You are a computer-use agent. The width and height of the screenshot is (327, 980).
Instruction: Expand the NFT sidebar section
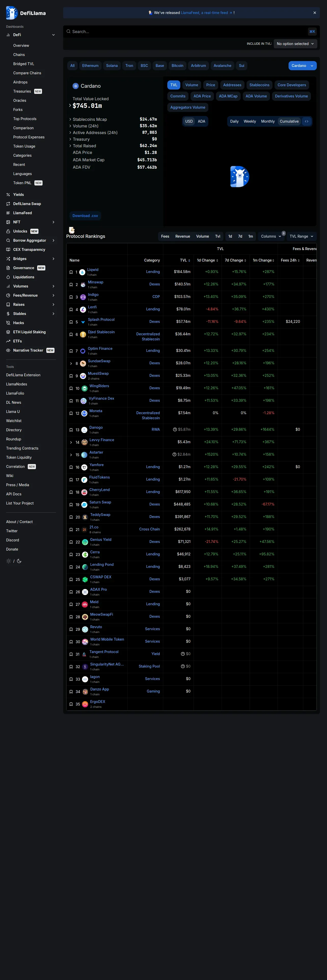click(53, 222)
